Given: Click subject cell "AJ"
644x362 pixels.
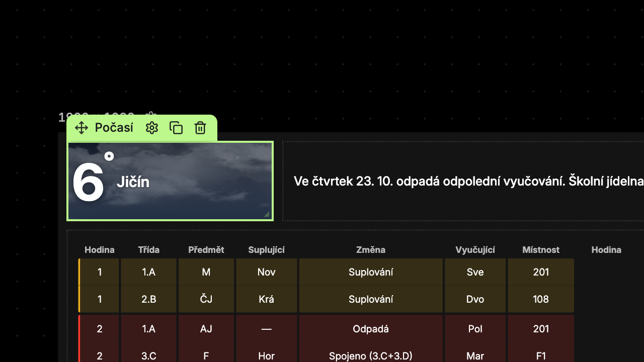Looking at the screenshot, I should click(206, 329).
